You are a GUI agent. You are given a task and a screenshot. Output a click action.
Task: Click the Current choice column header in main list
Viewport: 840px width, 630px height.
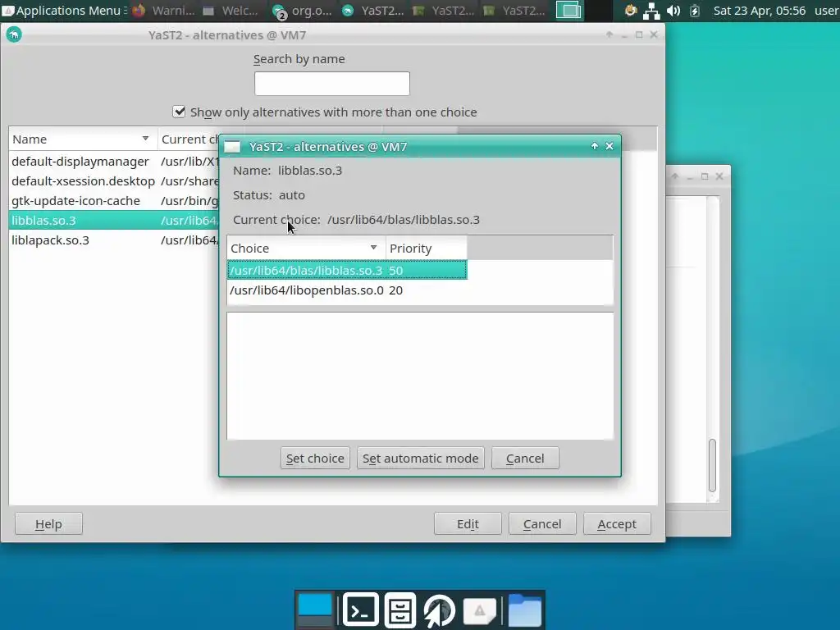190,139
